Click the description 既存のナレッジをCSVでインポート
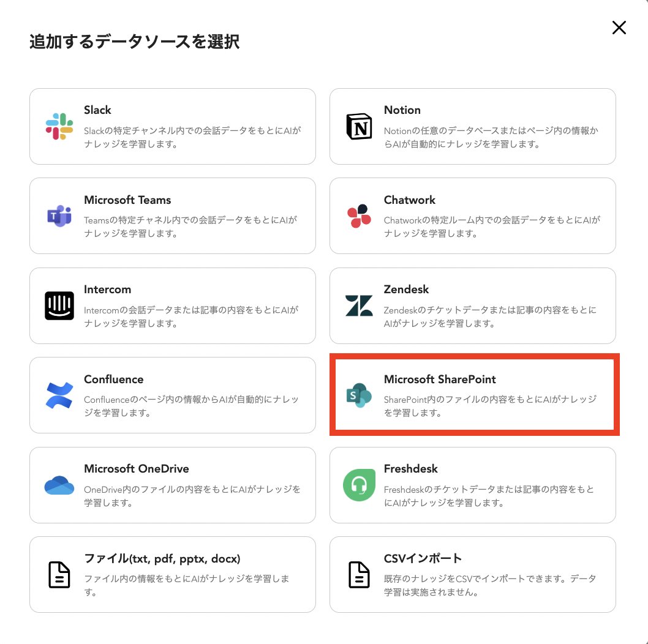Image resolution: width=648 pixels, height=644 pixels. tap(490, 585)
